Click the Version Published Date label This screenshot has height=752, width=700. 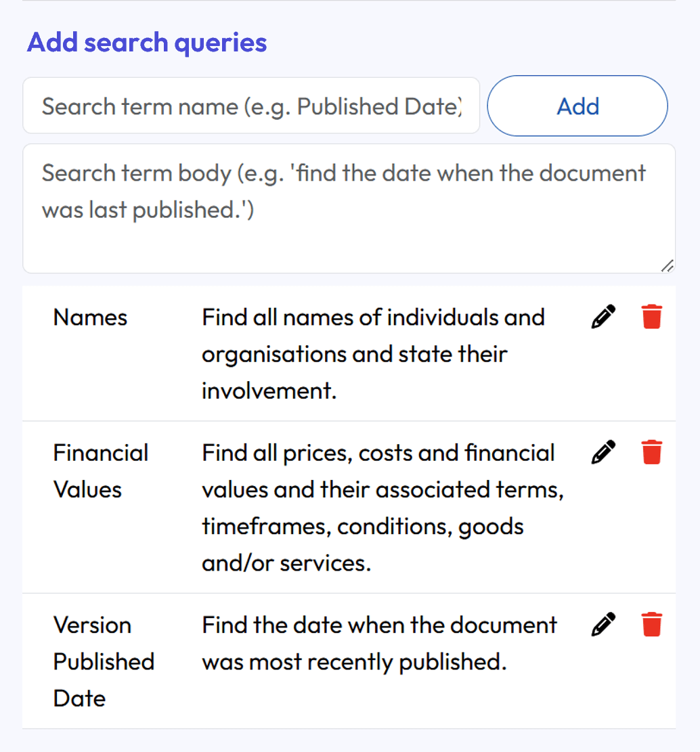[x=104, y=661]
